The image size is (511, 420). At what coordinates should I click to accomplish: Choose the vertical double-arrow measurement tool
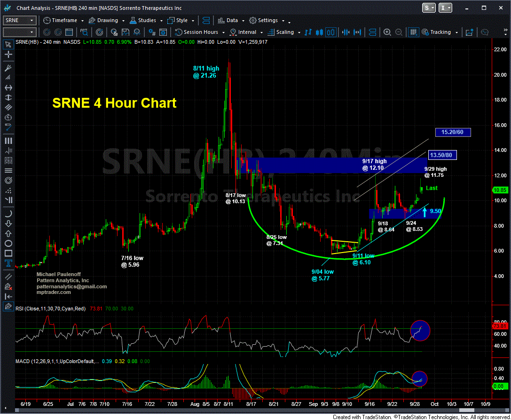click(x=8, y=97)
